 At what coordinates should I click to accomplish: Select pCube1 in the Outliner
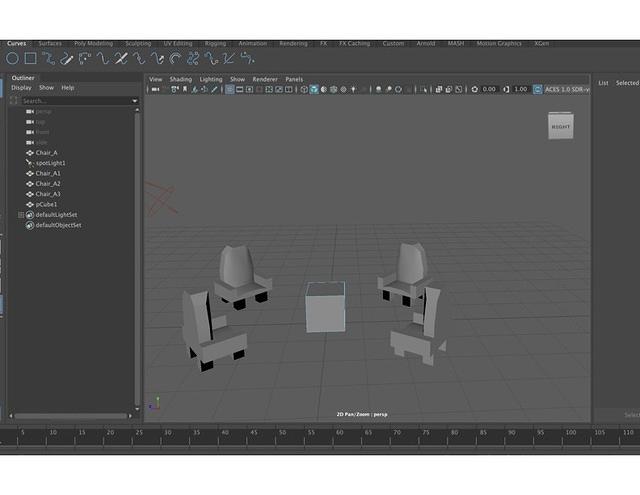coord(46,204)
